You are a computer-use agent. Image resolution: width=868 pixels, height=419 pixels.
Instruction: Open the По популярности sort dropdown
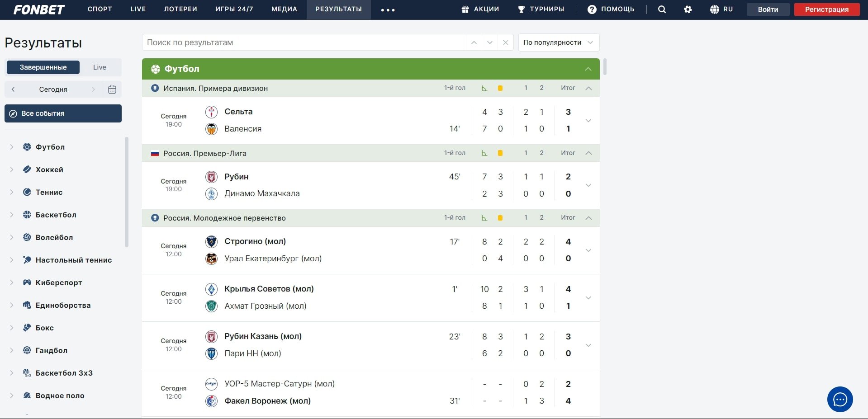559,42
